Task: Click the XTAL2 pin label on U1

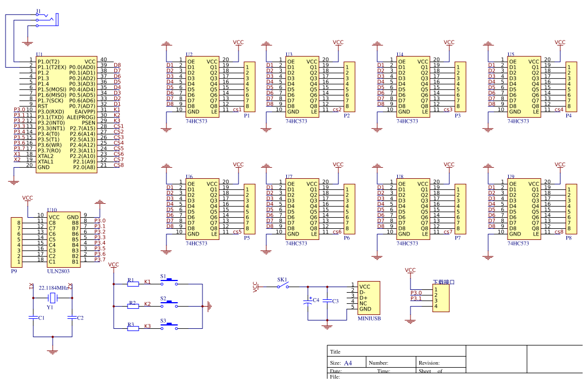Action: [x=45, y=156]
